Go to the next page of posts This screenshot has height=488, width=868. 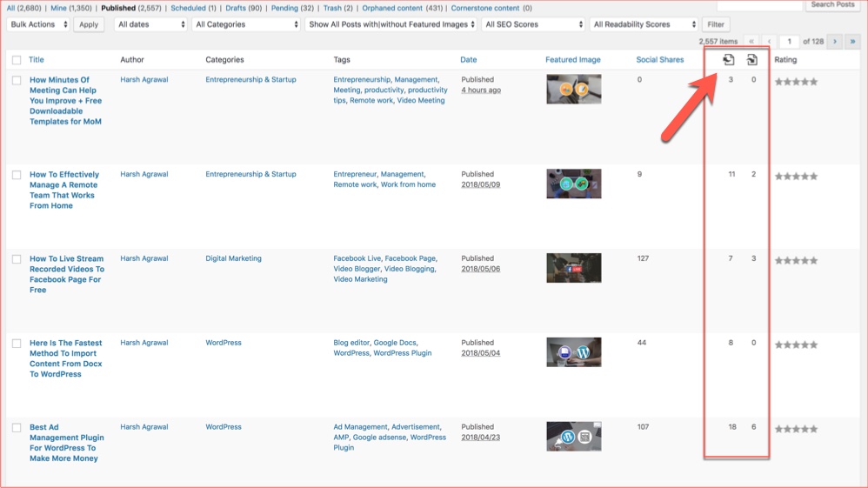point(835,42)
